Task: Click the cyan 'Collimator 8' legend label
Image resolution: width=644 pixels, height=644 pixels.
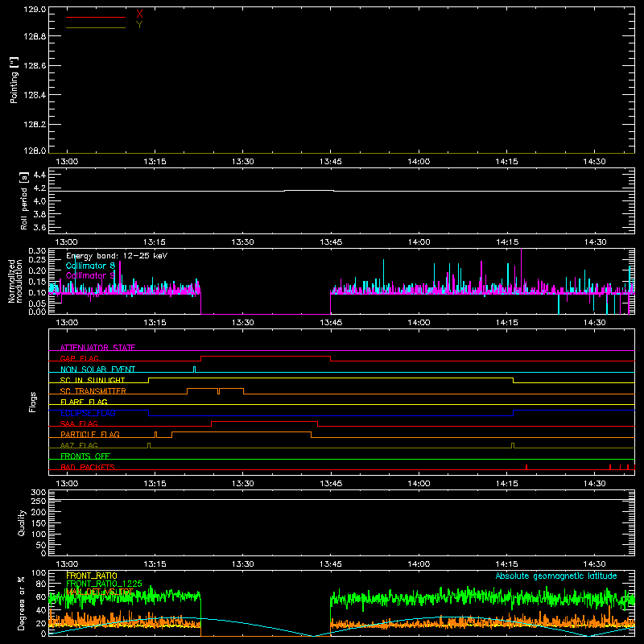Action: (90, 266)
